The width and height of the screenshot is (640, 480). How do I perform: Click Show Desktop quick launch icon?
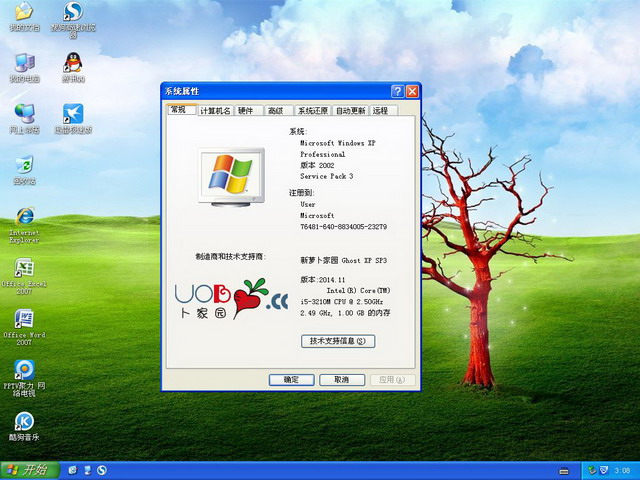(87, 470)
